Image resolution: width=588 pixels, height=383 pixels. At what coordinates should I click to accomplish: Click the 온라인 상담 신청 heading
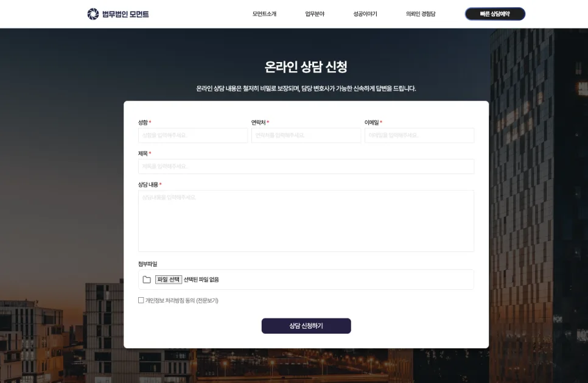pos(306,67)
